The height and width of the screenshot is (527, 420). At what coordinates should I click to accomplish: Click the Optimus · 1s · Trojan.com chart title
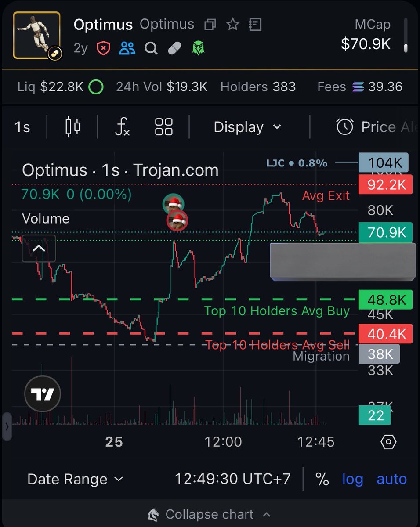[x=120, y=170]
